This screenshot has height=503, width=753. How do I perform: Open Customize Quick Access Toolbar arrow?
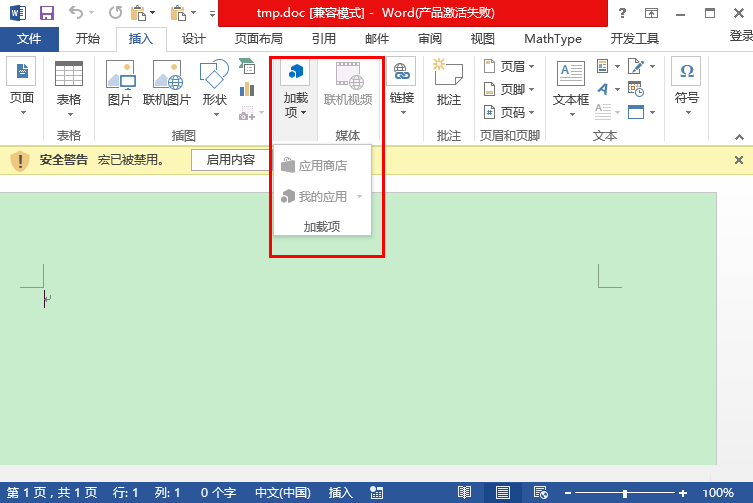click(x=212, y=13)
